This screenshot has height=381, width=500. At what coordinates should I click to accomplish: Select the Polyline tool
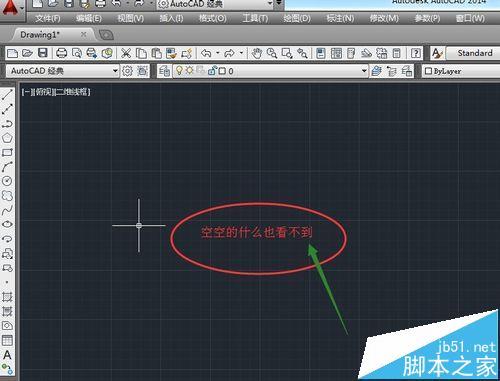[x=7, y=124]
